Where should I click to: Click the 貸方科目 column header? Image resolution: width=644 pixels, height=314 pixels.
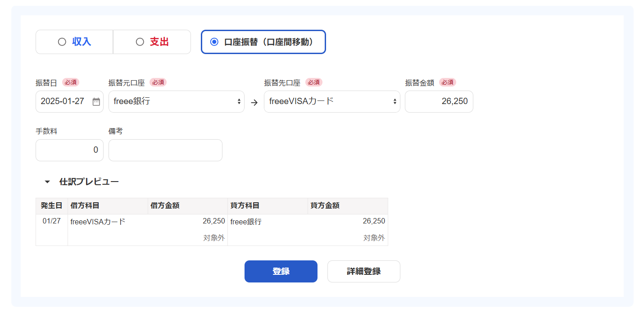coord(268,206)
